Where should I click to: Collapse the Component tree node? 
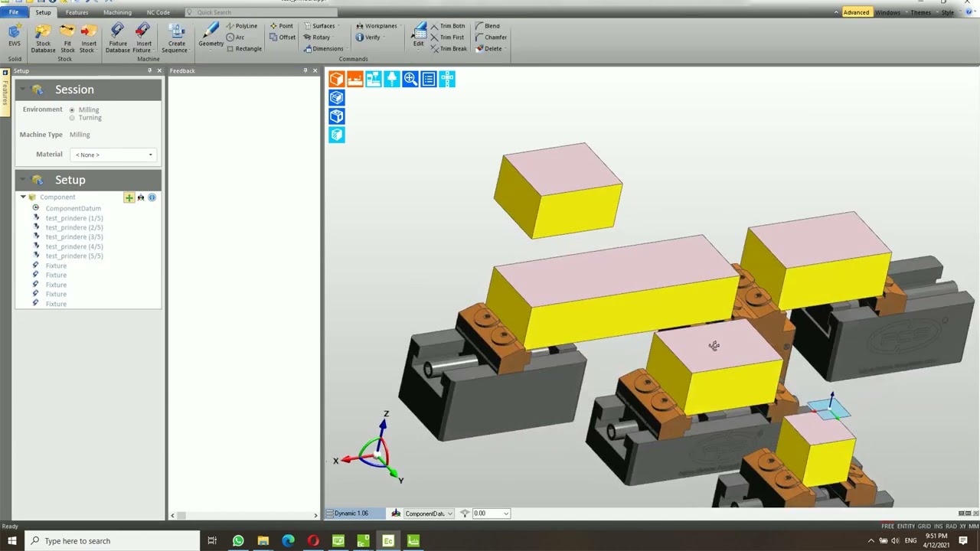click(x=23, y=197)
